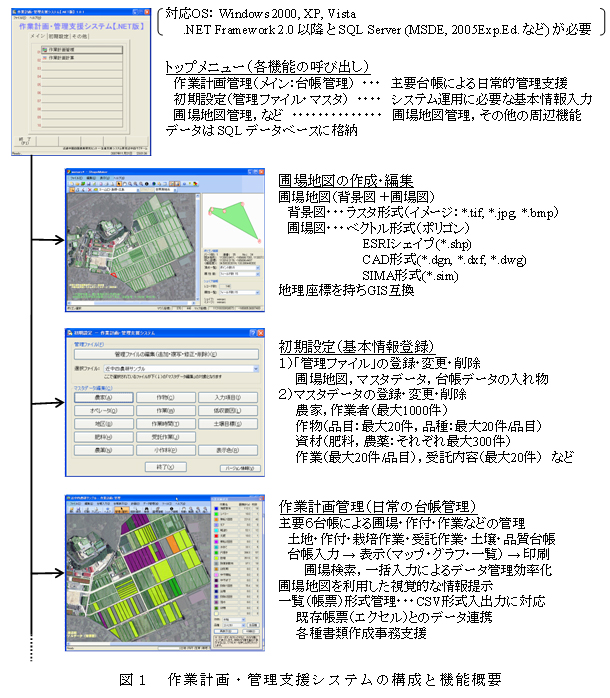610x698 pixels.
Task: Click the 作業(W) master data button
Action: pyautogui.click(x=166, y=411)
